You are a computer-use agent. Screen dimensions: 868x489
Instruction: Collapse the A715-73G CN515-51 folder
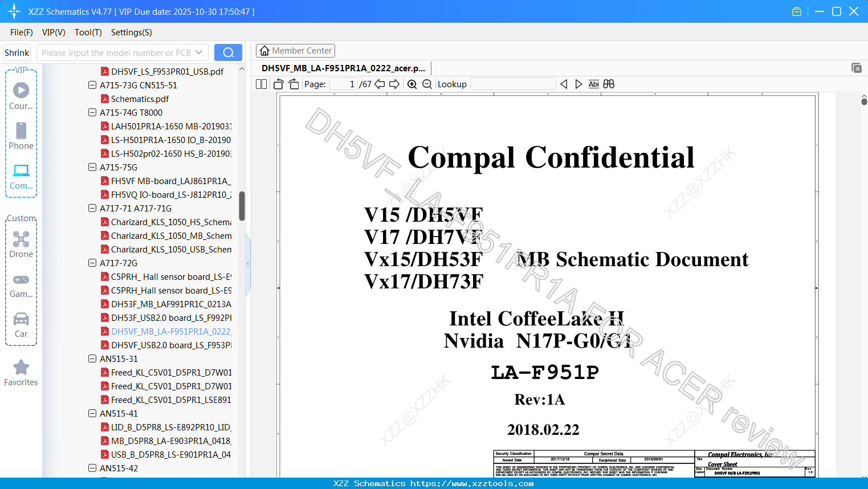coord(92,85)
